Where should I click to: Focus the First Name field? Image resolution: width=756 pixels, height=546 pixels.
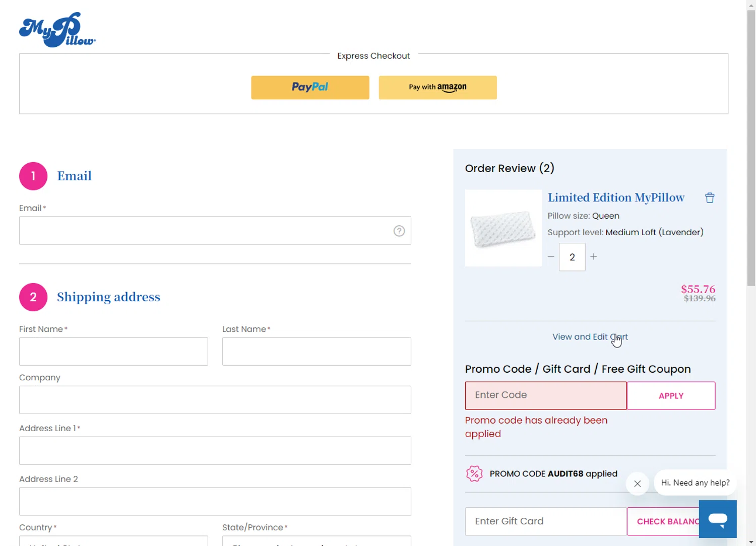(113, 351)
